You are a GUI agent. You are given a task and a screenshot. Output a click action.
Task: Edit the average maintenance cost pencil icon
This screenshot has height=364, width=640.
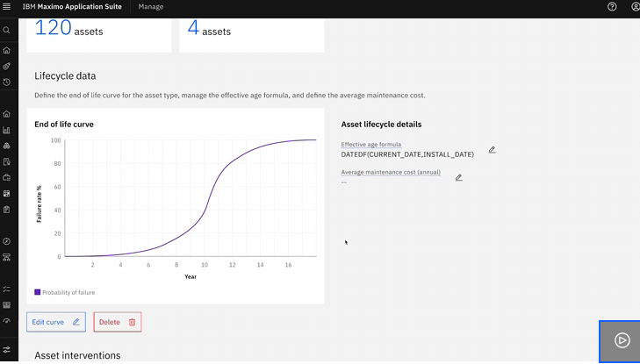(459, 177)
